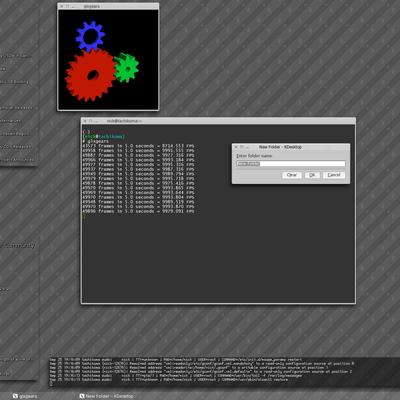This screenshot has width=400, height=400.
Task: Click the terminal user@host prompt line
Action: [x=104, y=137]
